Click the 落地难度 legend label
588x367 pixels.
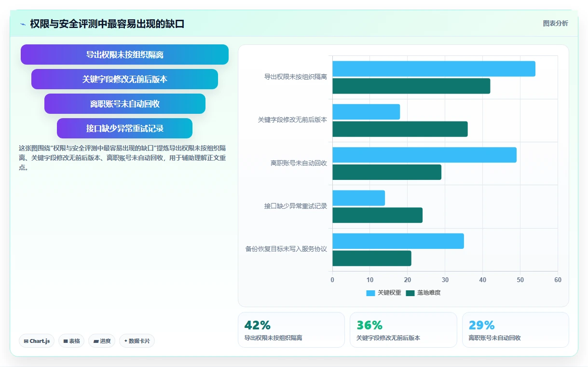click(429, 293)
